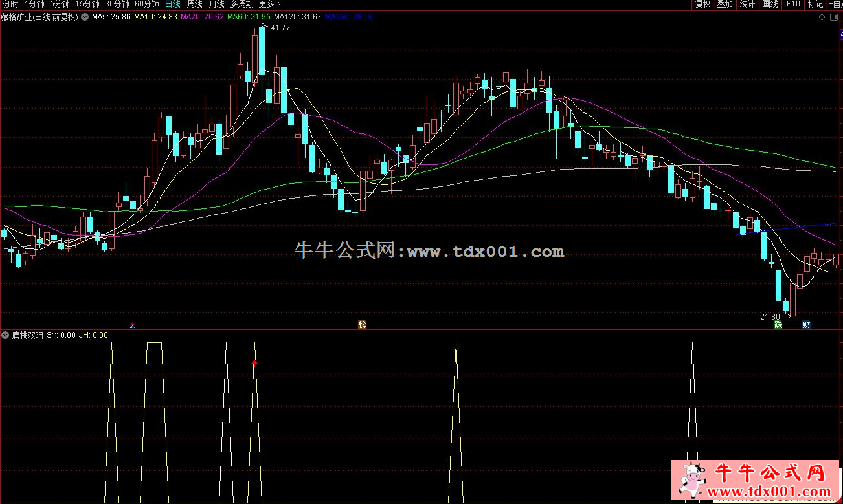Click the 榜 marker icon on the date axis
Image resolution: width=843 pixels, height=504 pixels.
363,324
